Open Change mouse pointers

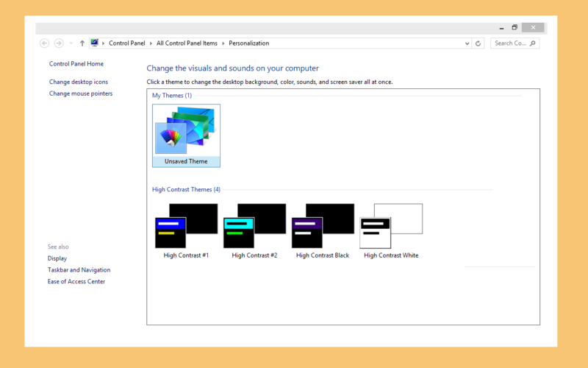[81, 93]
